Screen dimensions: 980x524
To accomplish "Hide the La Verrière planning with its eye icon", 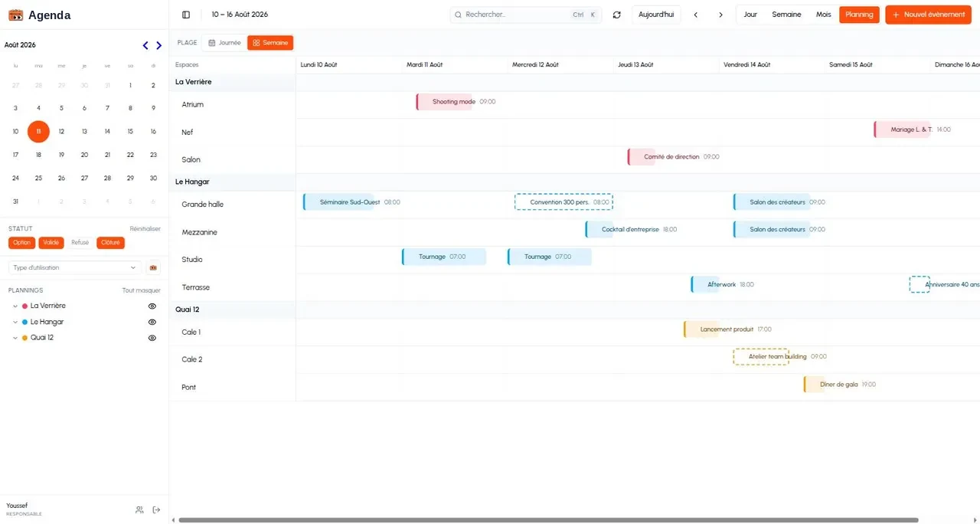I will [152, 306].
